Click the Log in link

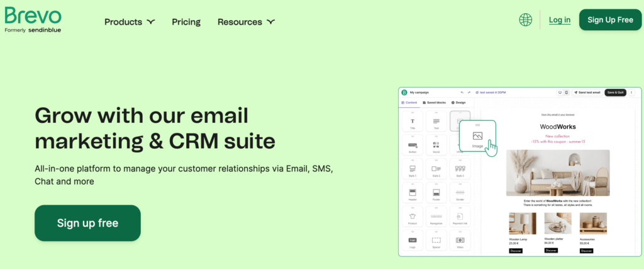pos(560,20)
